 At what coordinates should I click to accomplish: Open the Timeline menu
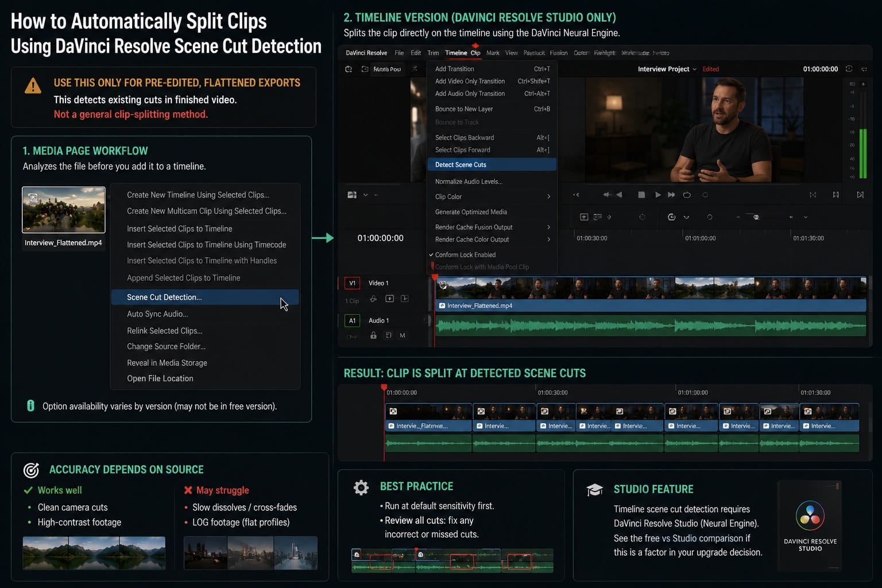(x=456, y=53)
